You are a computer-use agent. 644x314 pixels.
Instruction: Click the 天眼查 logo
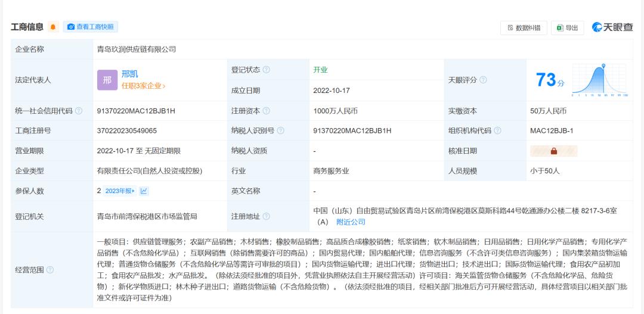(x=612, y=27)
